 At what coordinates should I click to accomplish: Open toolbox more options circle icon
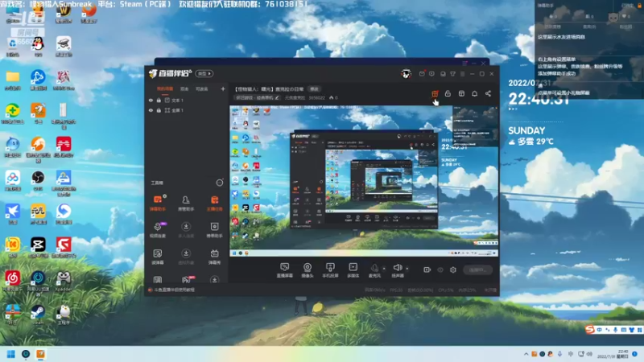tap(220, 183)
